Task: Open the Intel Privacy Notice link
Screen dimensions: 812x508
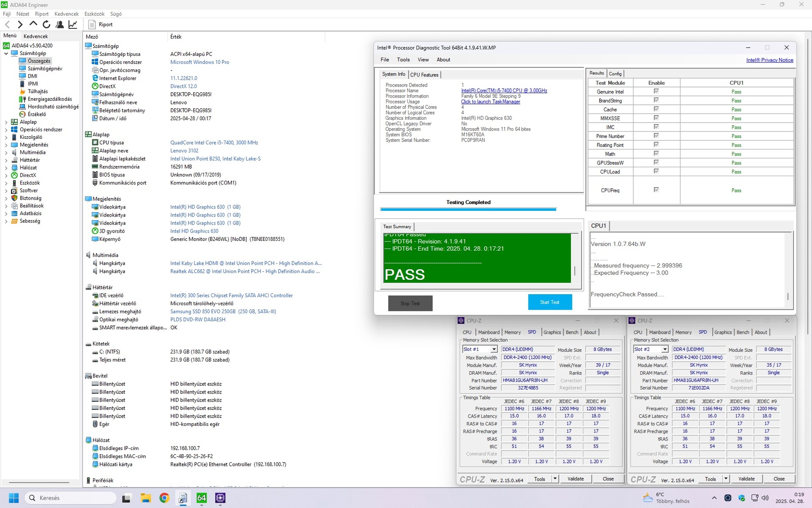Action: (769, 60)
